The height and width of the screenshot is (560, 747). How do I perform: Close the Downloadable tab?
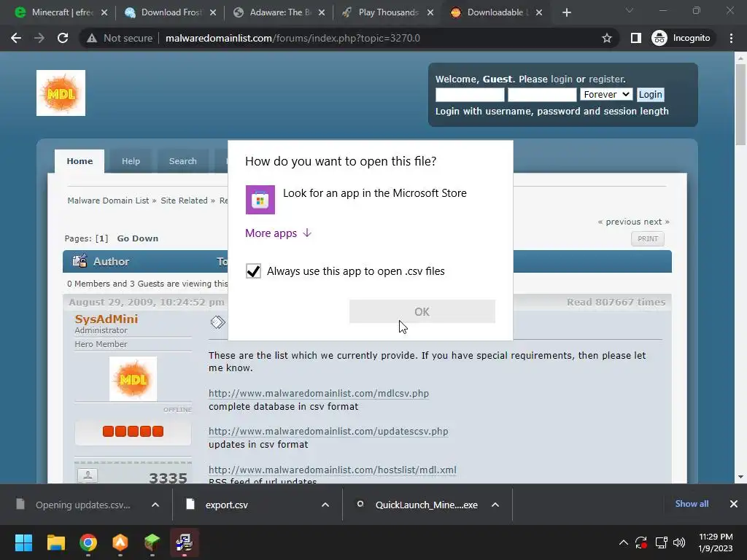[x=539, y=13]
